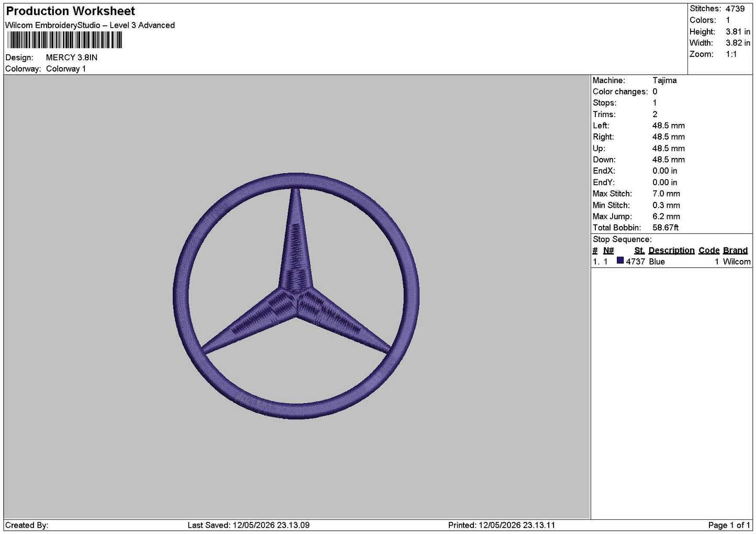Viewport: 756px width, 534px height.
Task: Click the 'St.' column header
Action: pos(639,251)
